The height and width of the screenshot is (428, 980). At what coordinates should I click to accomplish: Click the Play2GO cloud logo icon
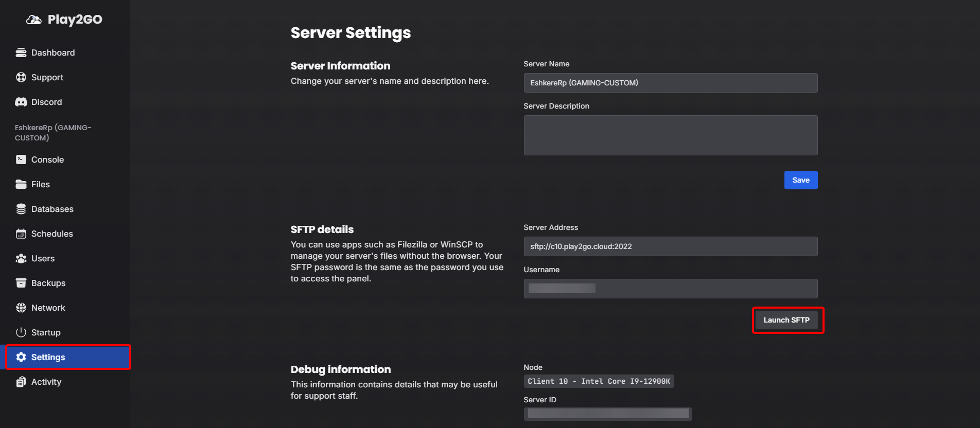click(x=34, y=20)
